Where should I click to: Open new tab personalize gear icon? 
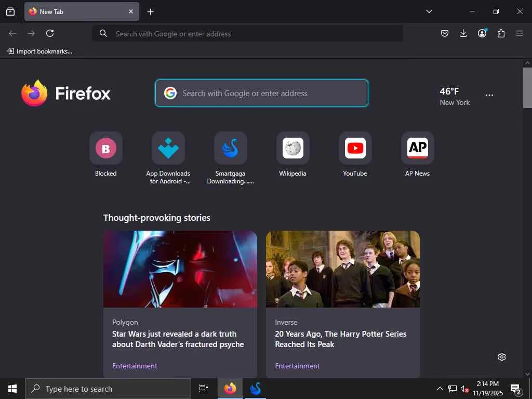pos(502,357)
